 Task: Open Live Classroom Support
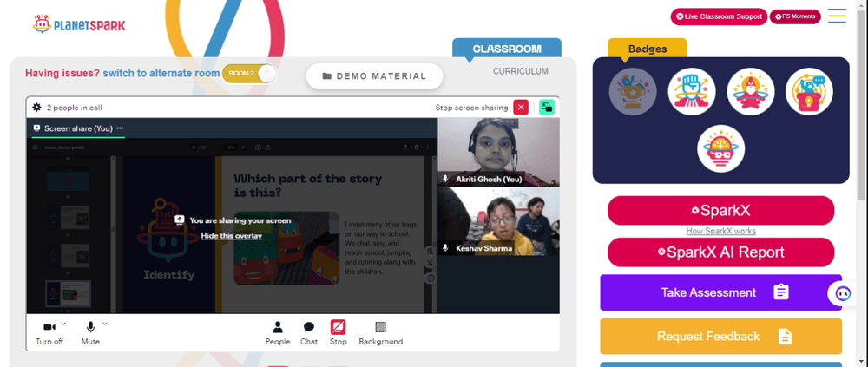tap(719, 16)
